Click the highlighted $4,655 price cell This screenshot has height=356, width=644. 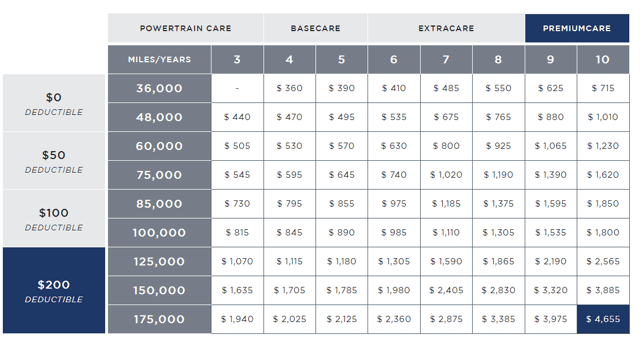tap(603, 319)
